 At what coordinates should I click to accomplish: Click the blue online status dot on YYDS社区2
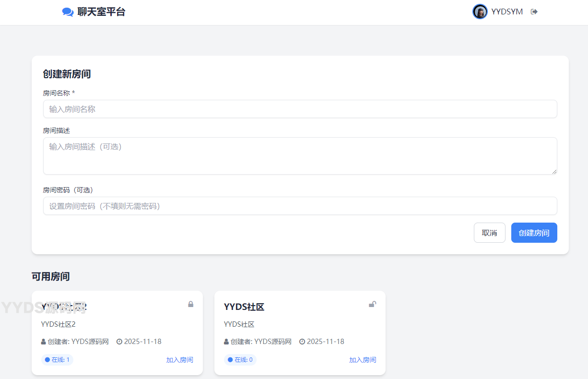point(47,359)
